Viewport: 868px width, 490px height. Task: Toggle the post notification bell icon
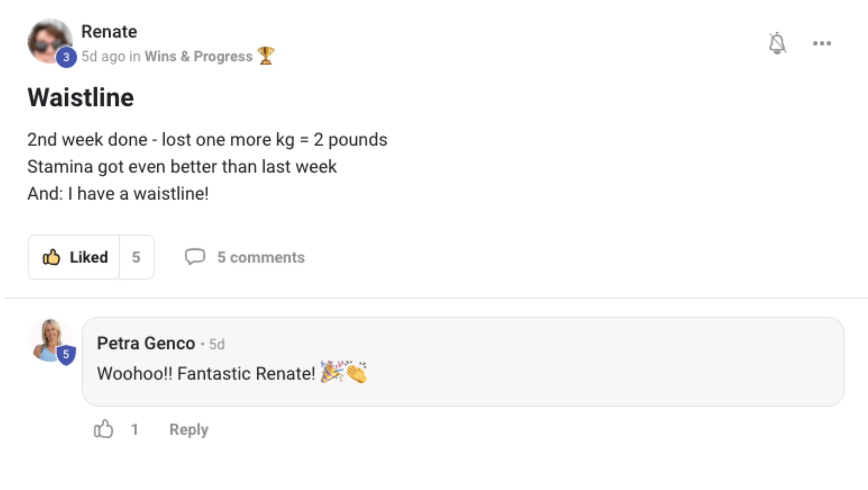[x=777, y=44]
